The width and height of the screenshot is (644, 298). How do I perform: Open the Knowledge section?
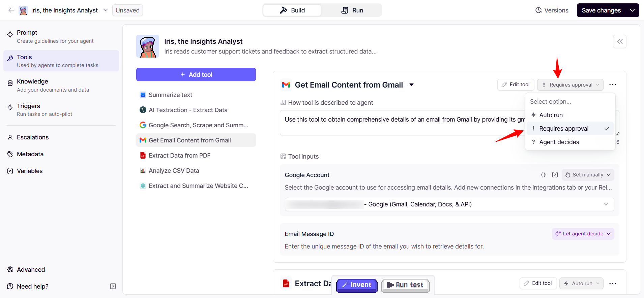[61, 85]
